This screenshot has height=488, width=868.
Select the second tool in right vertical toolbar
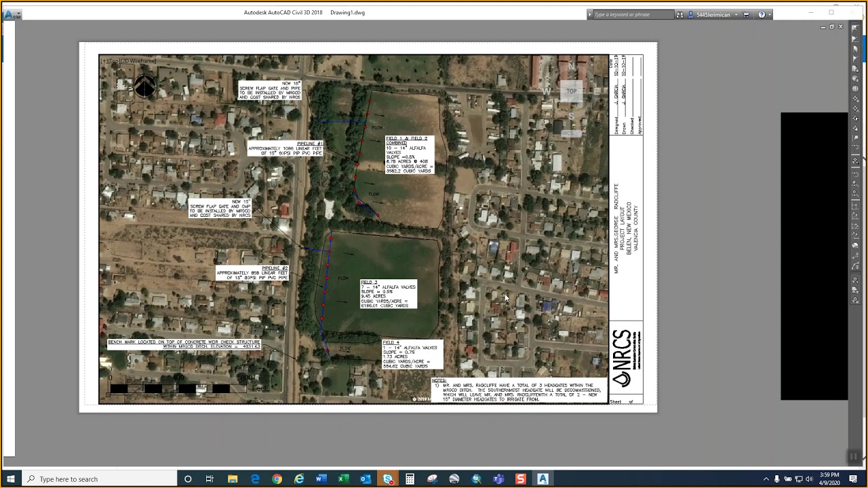tap(856, 39)
